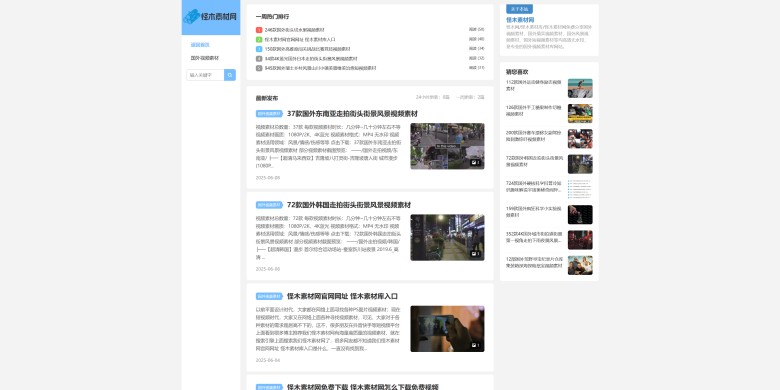The width and height of the screenshot is (780, 390).
Task: Open the first thumbnail in the 猜您喜欢 list
Action: [580, 88]
